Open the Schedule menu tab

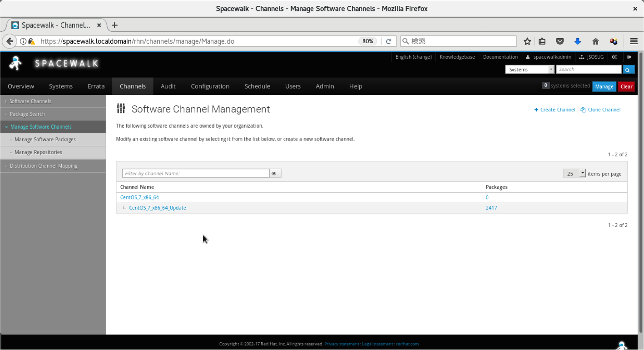257,86
